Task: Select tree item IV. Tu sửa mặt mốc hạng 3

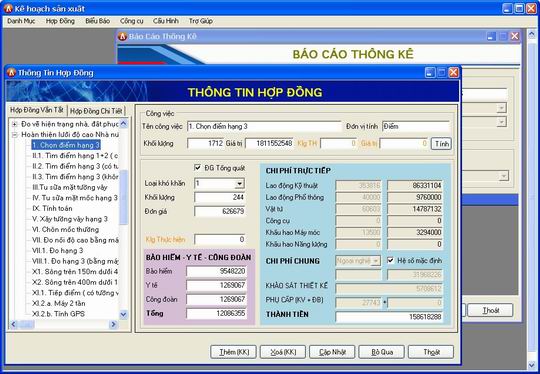Action: pos(75,198)
